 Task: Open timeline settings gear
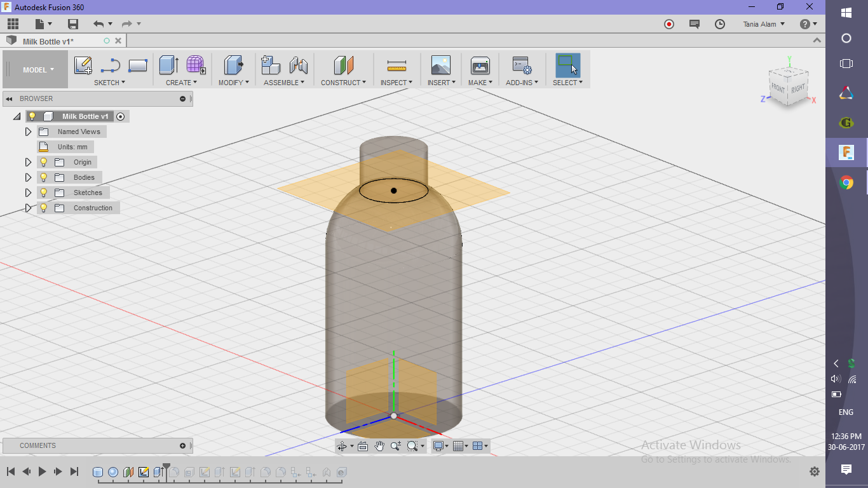tap(815, 471)
